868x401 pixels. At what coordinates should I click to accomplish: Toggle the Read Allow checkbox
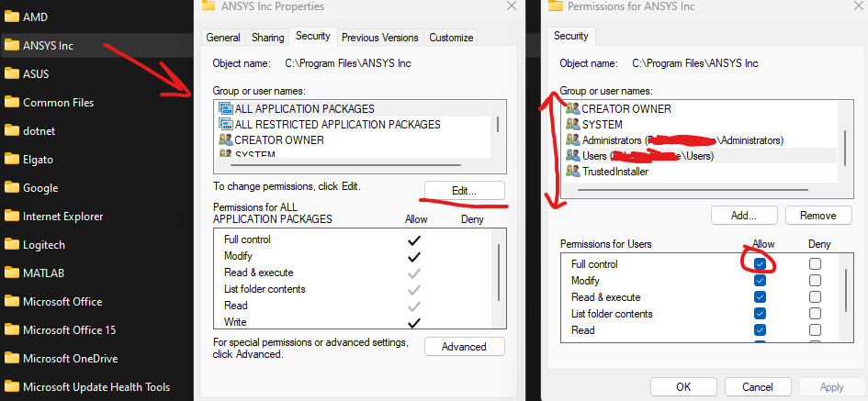760,330
